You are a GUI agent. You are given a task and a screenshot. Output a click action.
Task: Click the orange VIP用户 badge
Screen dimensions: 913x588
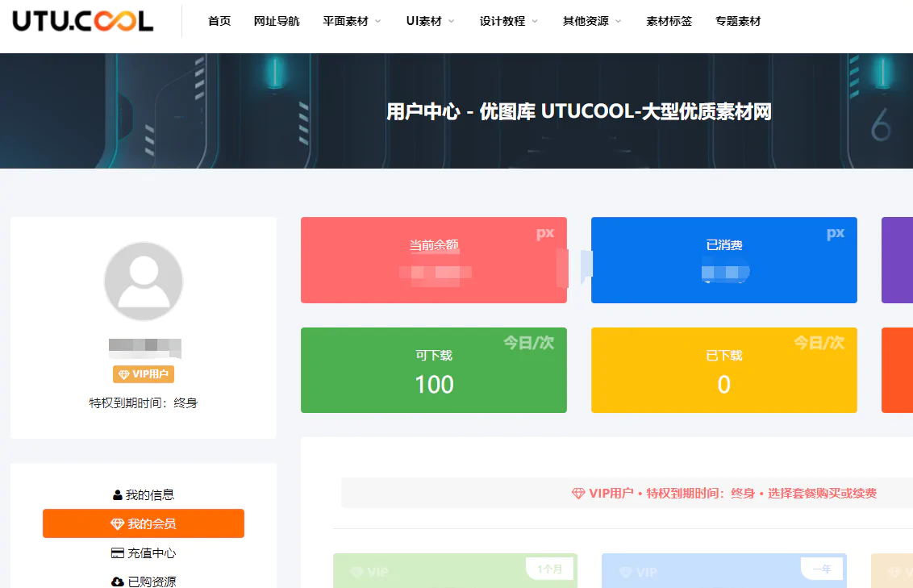tap(144, 373)
